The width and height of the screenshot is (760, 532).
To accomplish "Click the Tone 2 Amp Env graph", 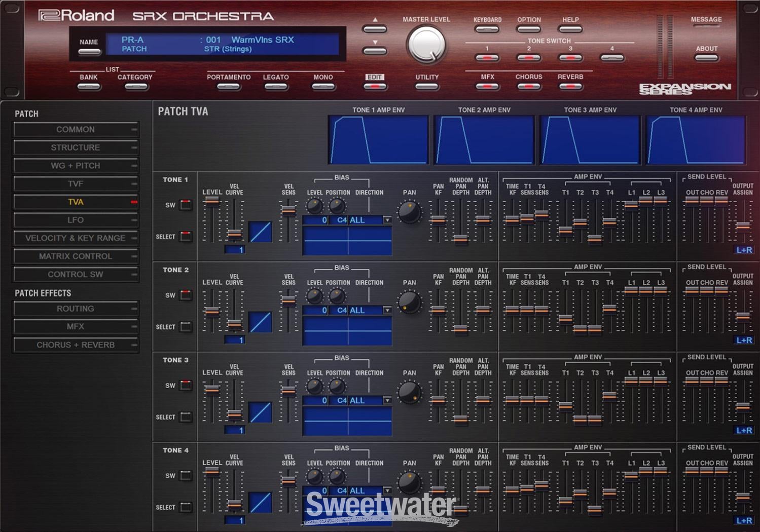I will [484, 140].
